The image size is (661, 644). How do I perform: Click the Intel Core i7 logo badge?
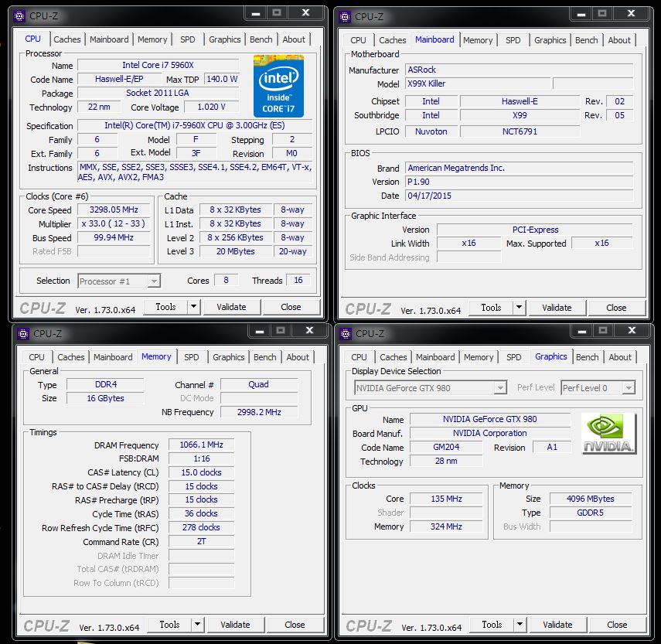point(278,87)
